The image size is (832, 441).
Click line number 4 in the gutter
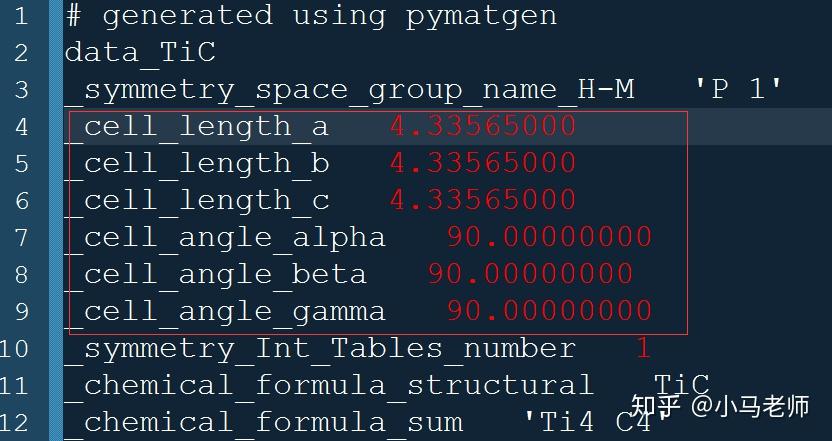tap(22, 126)
